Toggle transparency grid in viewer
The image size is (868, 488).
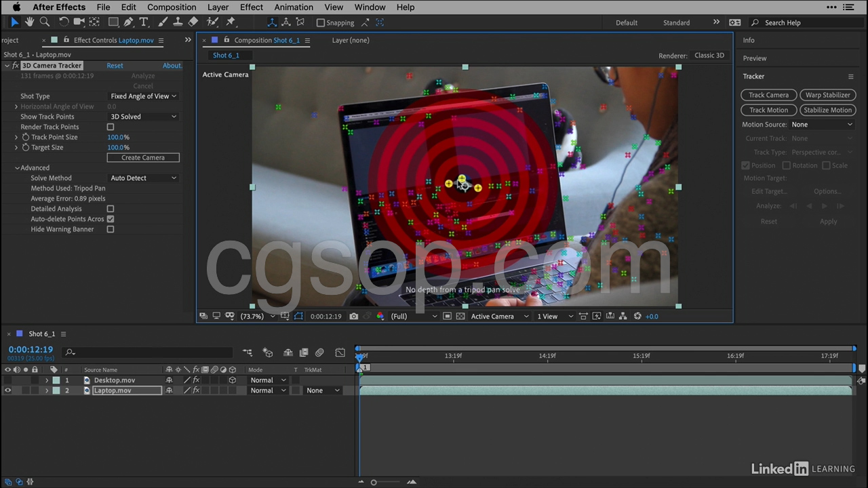click(461, 317)
